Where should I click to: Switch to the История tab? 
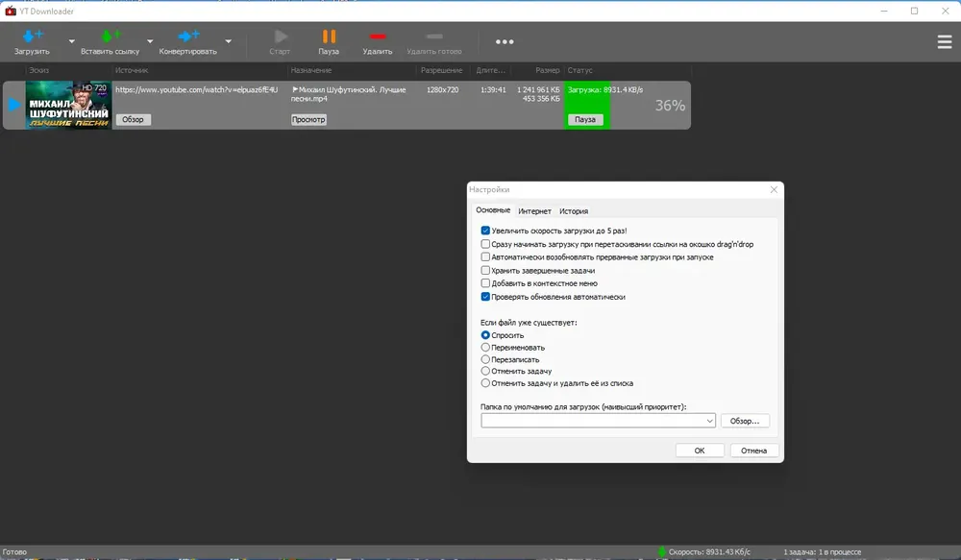(x=574, y=210)
